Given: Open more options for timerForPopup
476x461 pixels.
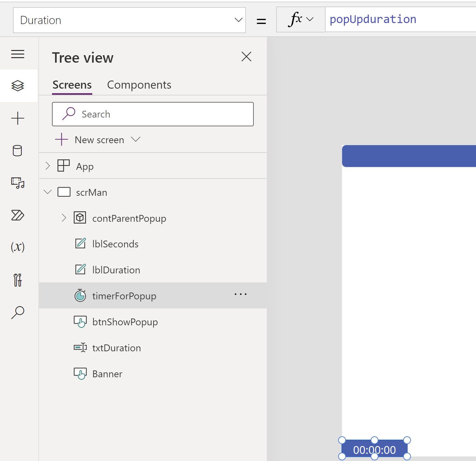Looking at the screenshot, I should [240, 294].
